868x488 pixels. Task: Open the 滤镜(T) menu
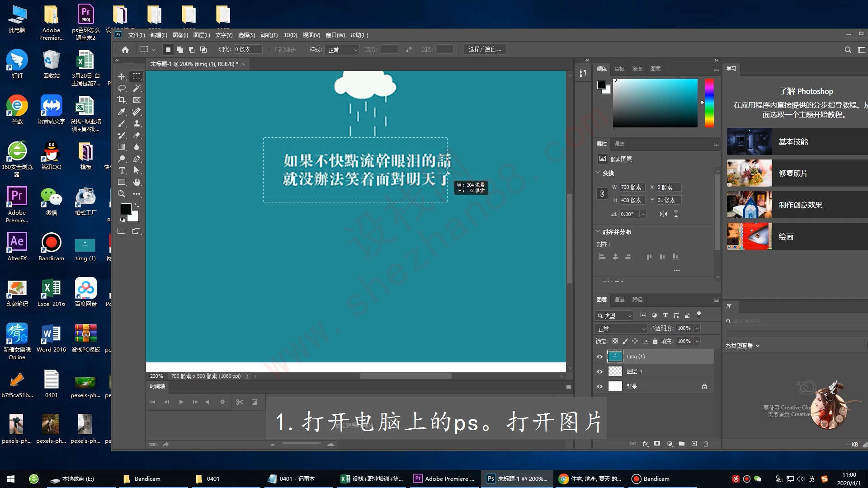click(269, 35)
